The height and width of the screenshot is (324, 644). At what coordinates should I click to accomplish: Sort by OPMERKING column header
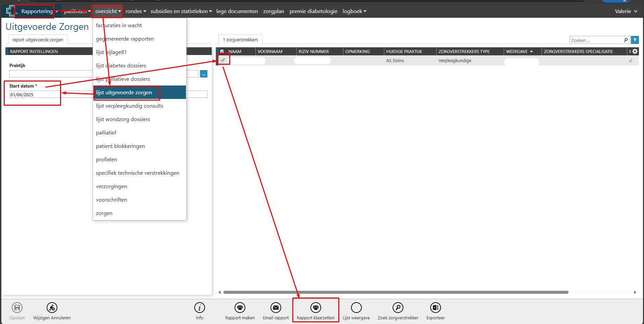coord(363,51)
